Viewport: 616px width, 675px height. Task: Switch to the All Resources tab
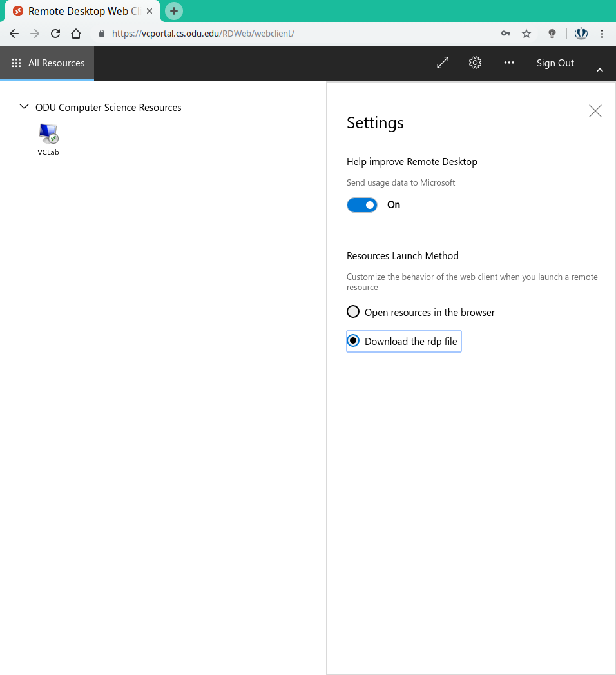[x=47, y=63]
